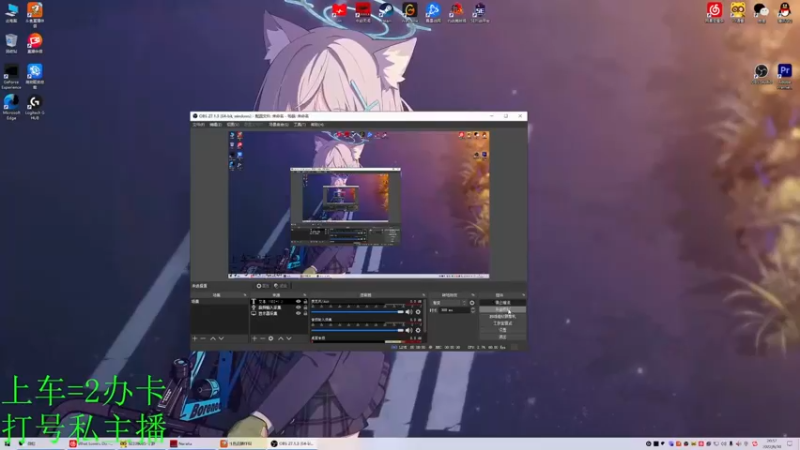
Task: Select the text source row in Sources
Action: click(279, 302)
